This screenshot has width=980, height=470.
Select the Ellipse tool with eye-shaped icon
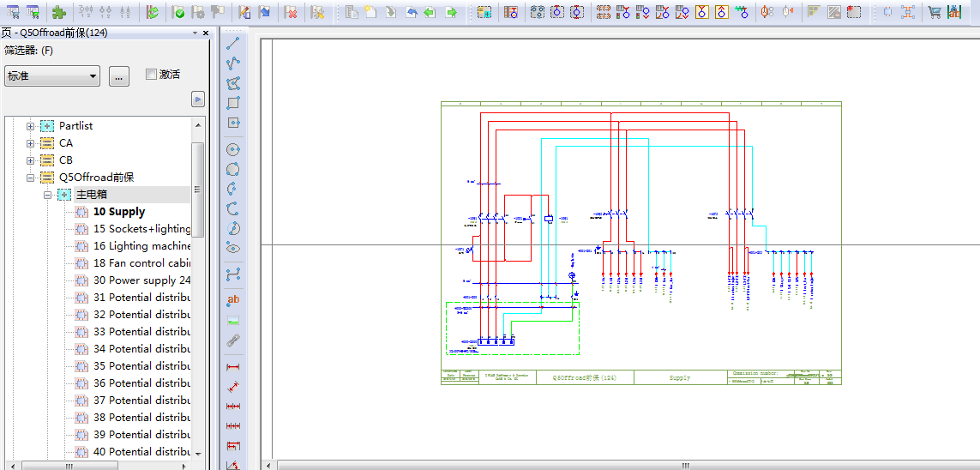pyautogui.click(x=233, y=248)
